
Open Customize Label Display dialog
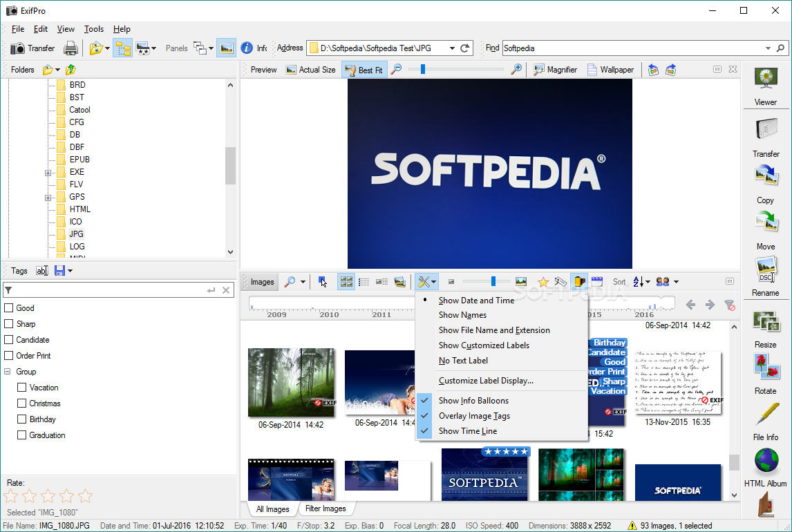click(502, 381)
